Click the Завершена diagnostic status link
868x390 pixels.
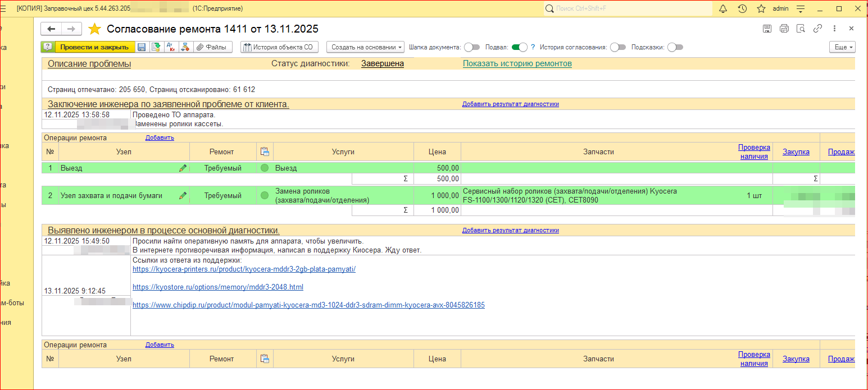pos(382,64)
